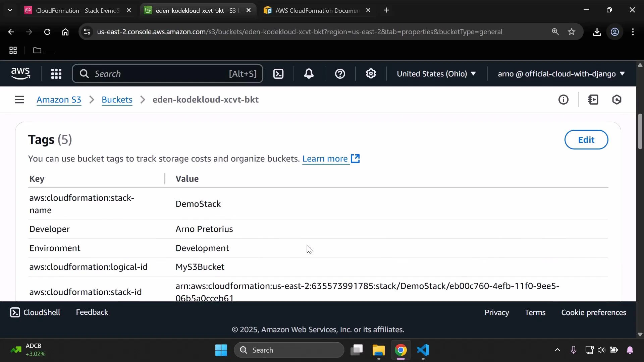The height and width of the screenshot is (362, 644).
Task: Open the Help panel via question mark icon
Action: 340,73
